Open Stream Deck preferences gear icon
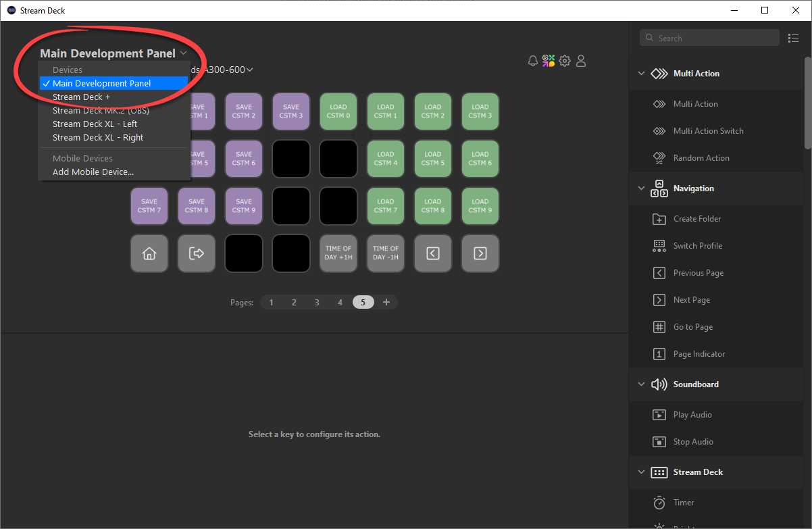Image resolution: width=812 pixels, height=529 pixels. [565, 61]
